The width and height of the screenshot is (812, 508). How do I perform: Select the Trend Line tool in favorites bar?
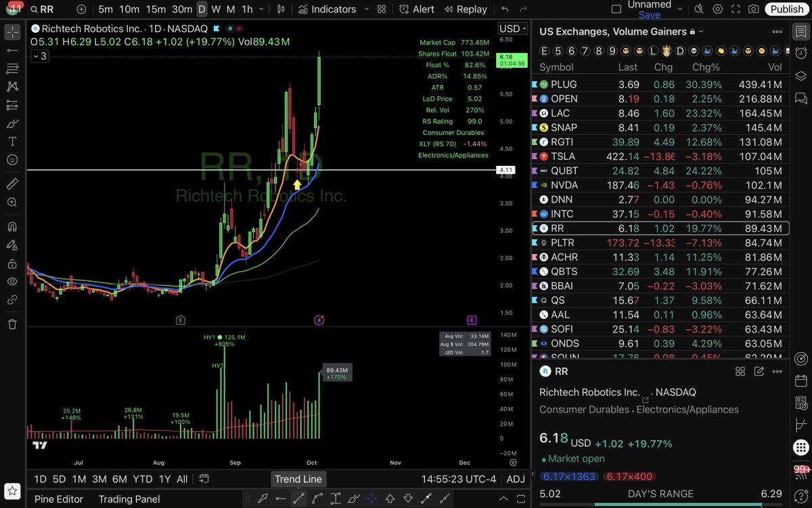tap(298, 499)
